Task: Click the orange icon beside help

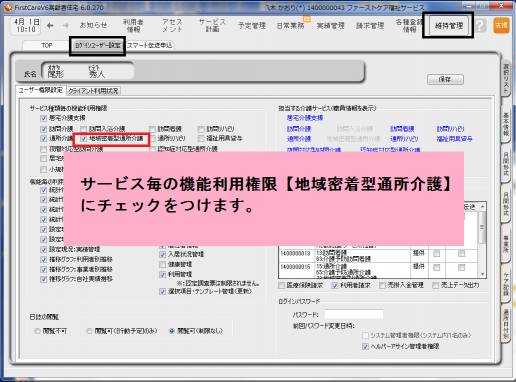Action: tap(501, 26)
